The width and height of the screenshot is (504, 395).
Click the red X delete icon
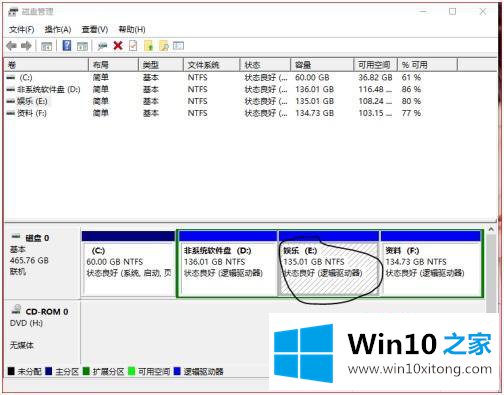(x=118, y=46)
